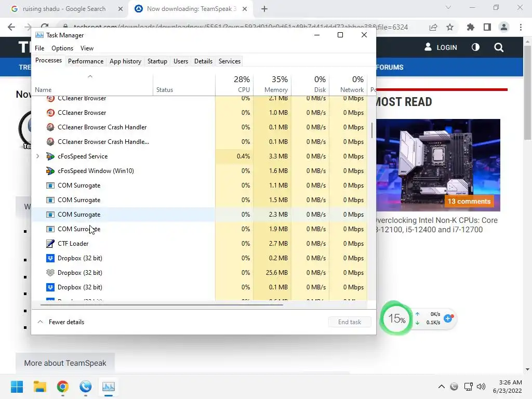Open the FORUMS link in TechSpot nav

click(390, 67)
